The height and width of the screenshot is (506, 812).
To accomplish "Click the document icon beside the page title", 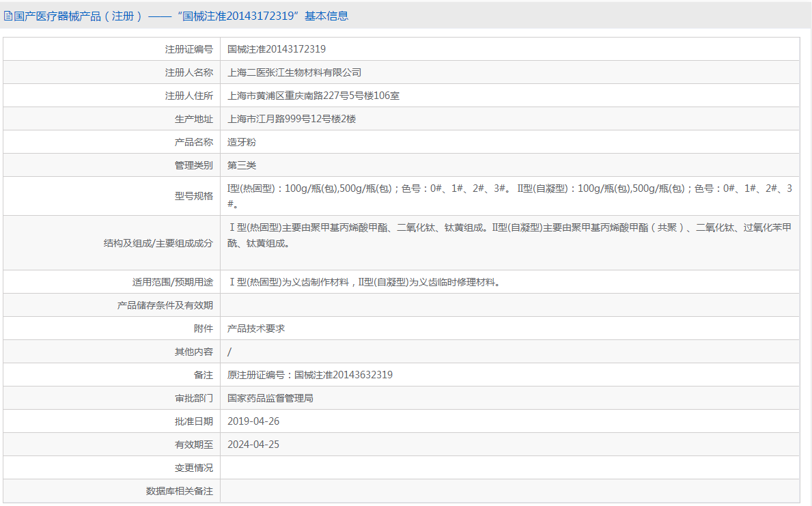I will [8, 16].
